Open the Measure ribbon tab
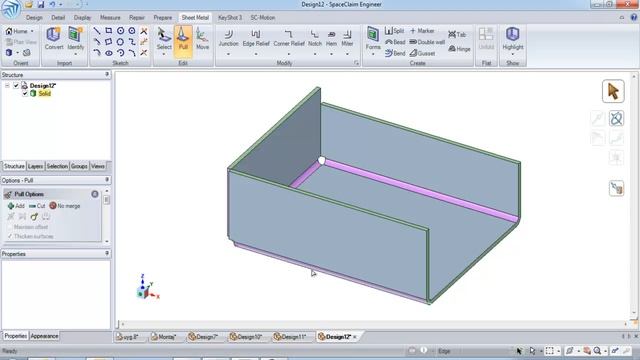Screen dimensions: 640x360 coord(110,18)
